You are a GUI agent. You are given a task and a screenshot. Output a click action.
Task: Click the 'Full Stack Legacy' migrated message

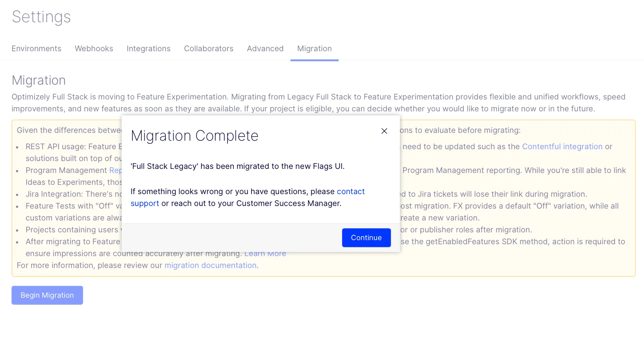pos(237,166)
